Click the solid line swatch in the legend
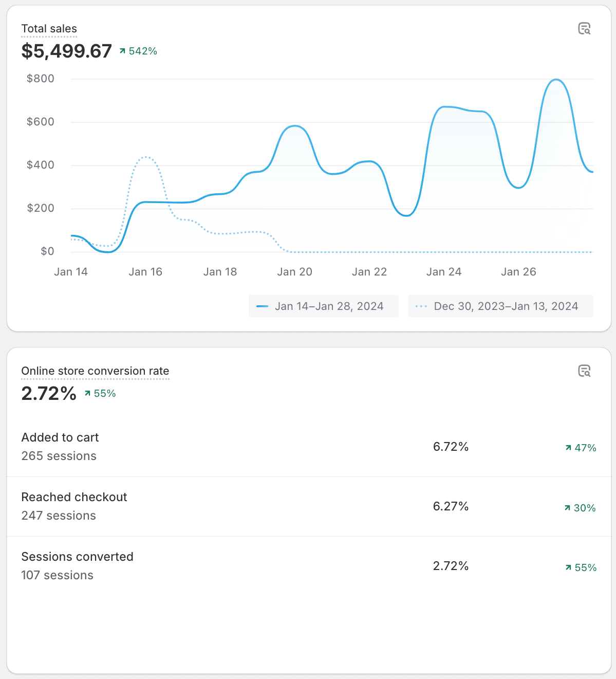Screen dimensions: 616x679 click(x=263, y=306)
